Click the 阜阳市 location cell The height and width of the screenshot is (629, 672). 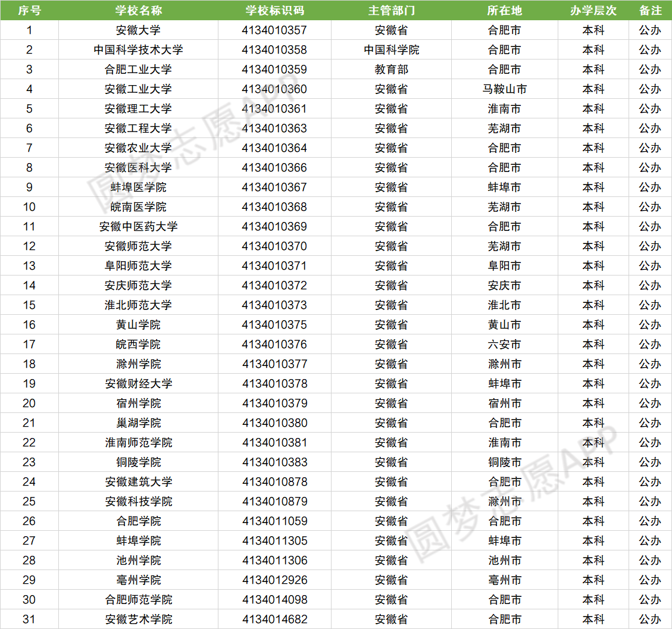pos(504,265)
